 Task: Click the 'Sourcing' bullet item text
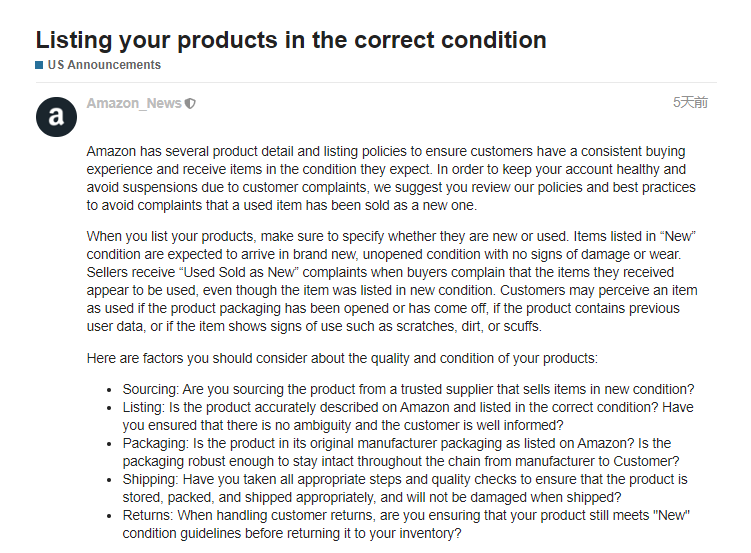[x=408, y=389]
